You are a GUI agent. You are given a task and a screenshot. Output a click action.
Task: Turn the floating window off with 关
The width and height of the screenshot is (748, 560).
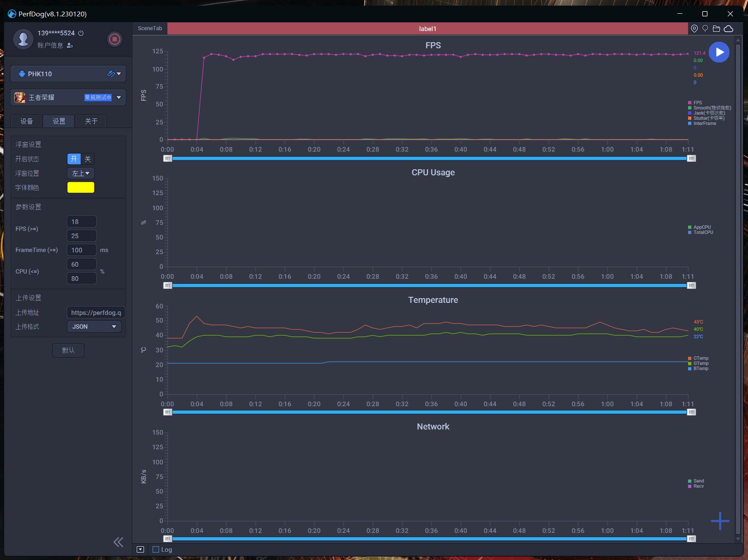tap(88, 159)
